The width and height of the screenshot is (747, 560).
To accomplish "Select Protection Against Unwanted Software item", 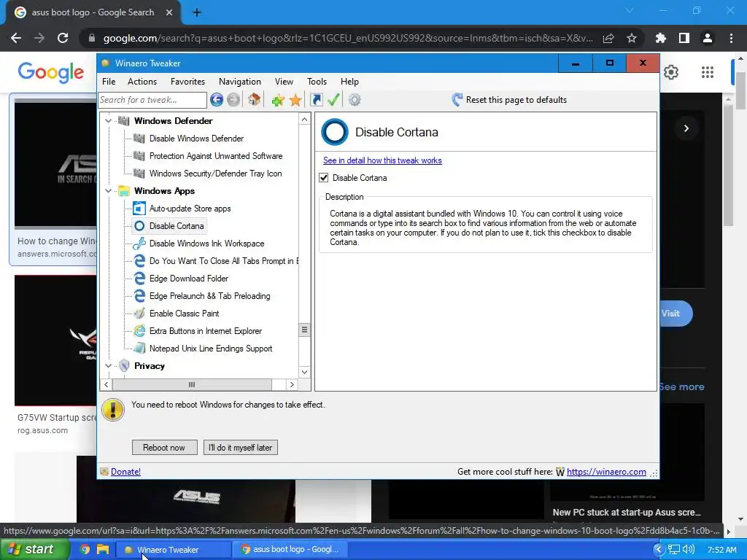I will pos(216,156).
